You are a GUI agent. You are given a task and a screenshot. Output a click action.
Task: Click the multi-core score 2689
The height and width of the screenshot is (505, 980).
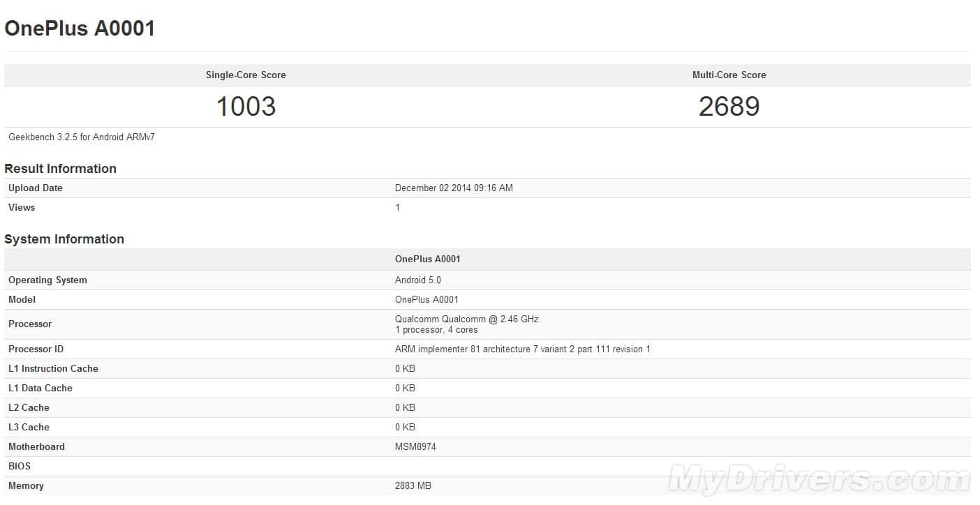coord(729,106)
